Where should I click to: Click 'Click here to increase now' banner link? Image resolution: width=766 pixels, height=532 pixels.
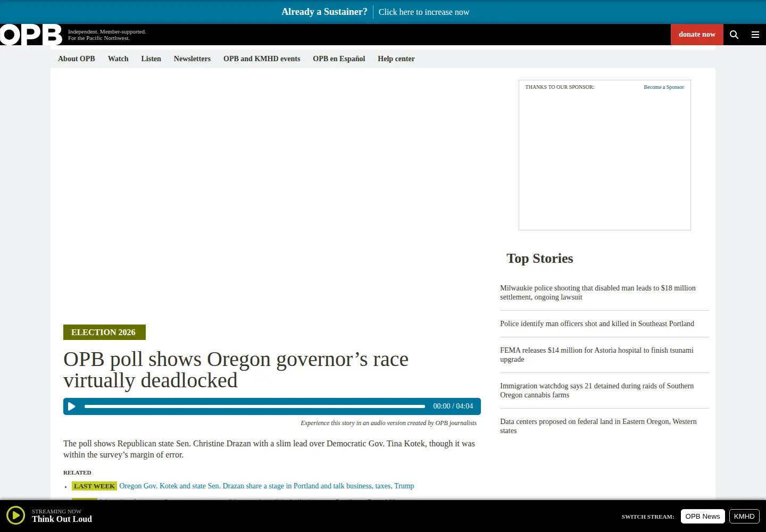[424, 12]
